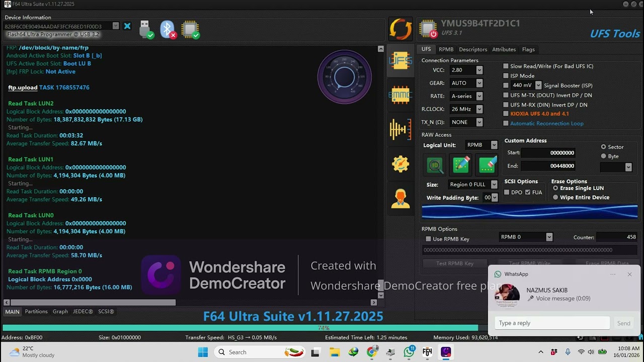Enable Slow Read/Write for bad UFS IC
Screen dimensions: 644x362
click(x=506, y=66)
